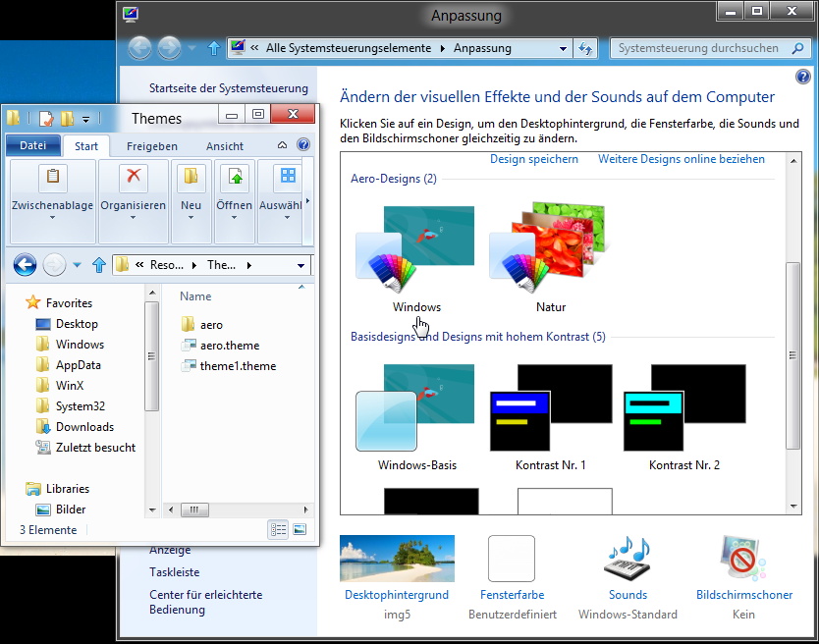
Task: Click Weitere Designs online beziehen
Action: (682, 159)
